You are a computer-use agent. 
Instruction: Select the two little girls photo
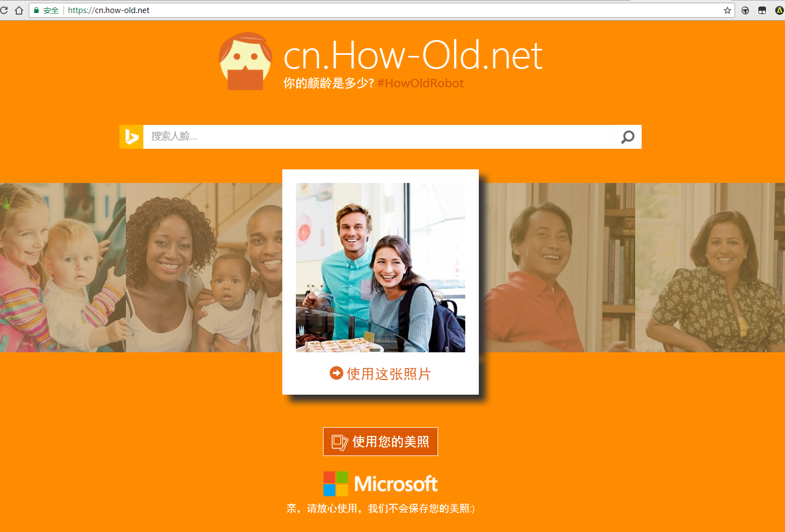[63, 268]
